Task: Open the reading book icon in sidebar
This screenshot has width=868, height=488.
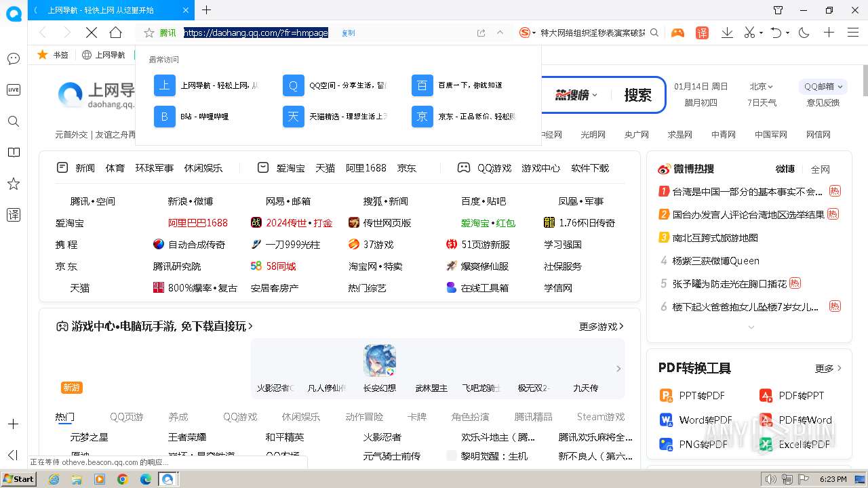Action: [13, 152]
